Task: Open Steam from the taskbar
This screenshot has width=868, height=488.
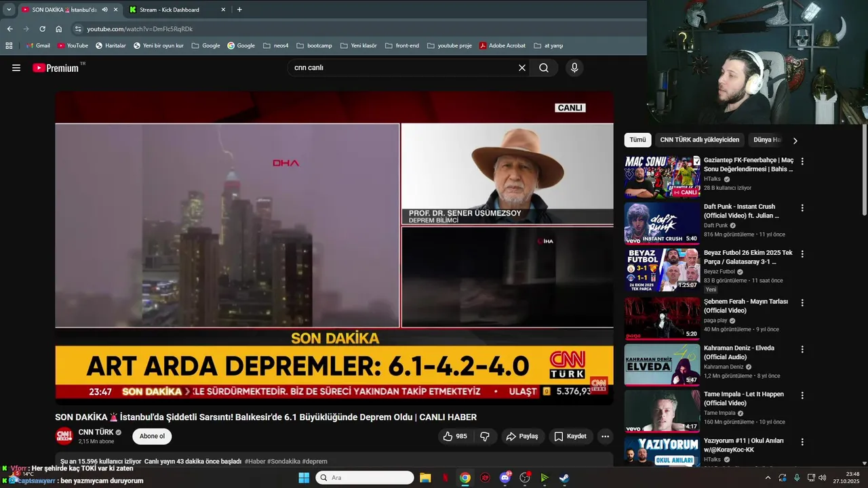Action: click(x=564, y=478)
